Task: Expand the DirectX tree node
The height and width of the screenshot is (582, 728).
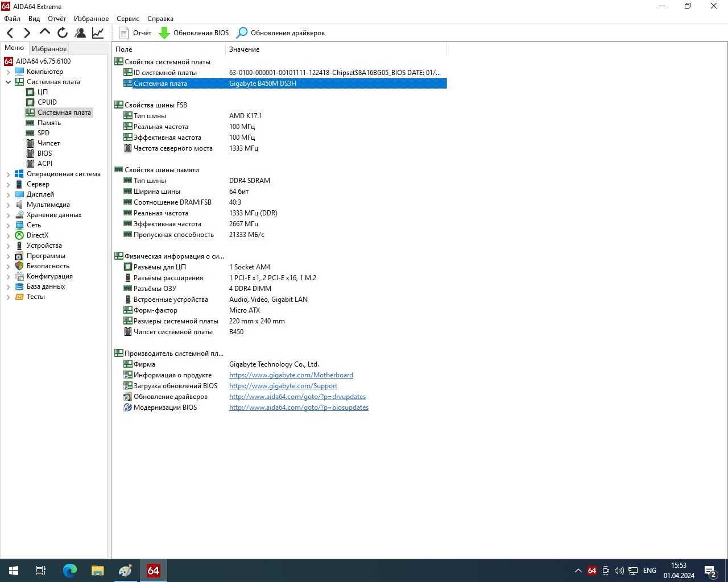Action: 9,235
